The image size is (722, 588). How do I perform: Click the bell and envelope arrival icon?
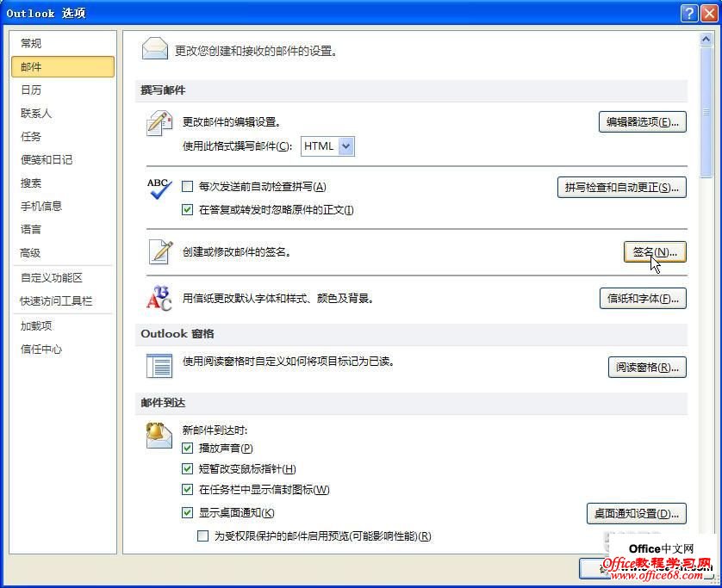click(159, 435)
